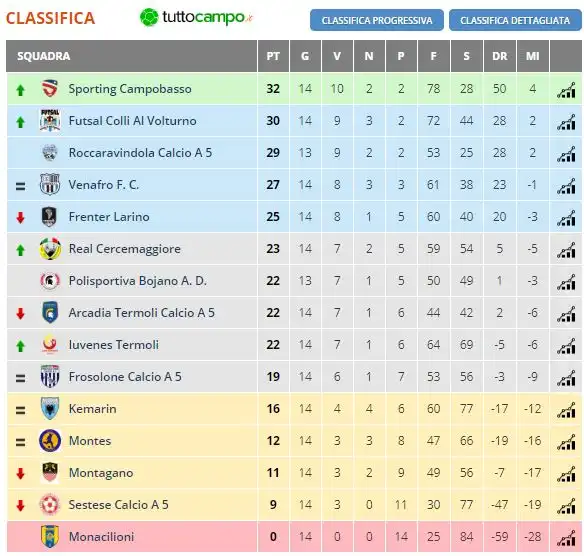Open the Classifica Dettagliata view
This screenshot has height=556, width=584.
pos(515,20)
